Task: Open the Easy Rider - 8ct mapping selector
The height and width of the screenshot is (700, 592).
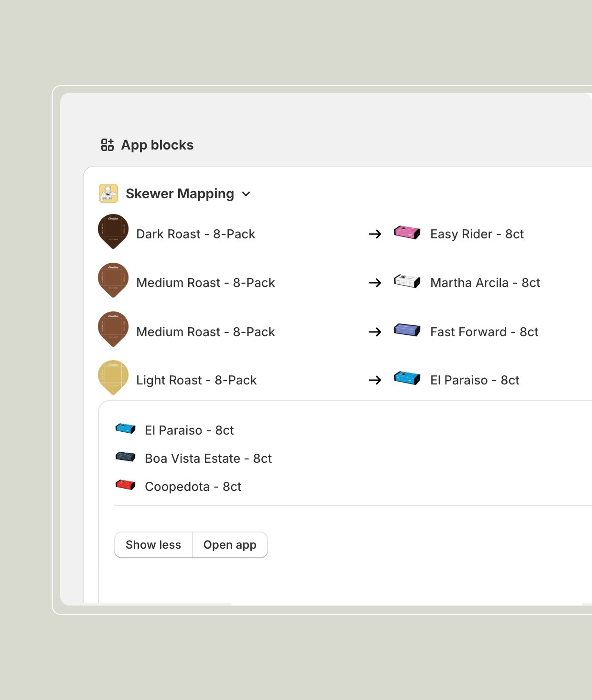Action: pyautogui.click(x=477, y=234)
